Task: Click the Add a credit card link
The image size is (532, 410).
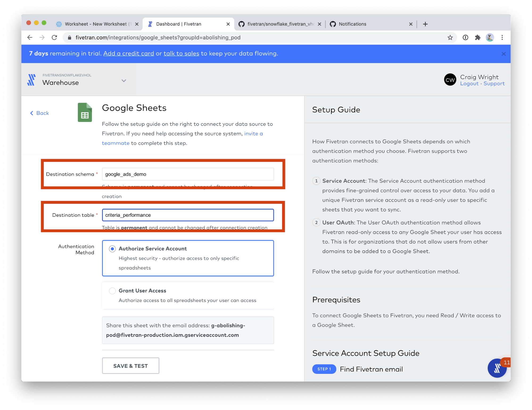Action: pyautogui.click(x=129, y=54)
